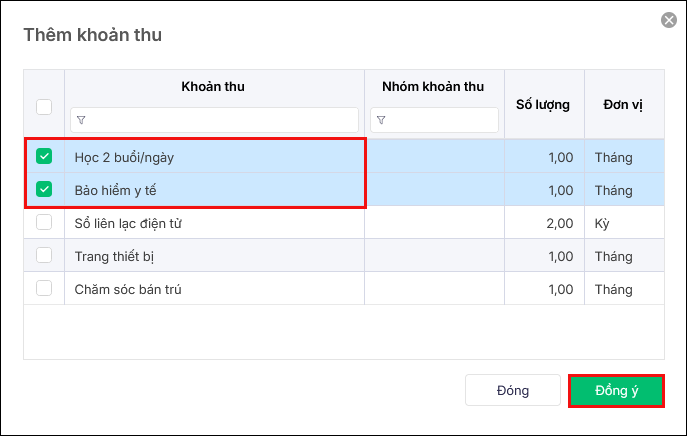Toggle the select-all header checkbox
The image size is (687, 436).
coord(44,106)
